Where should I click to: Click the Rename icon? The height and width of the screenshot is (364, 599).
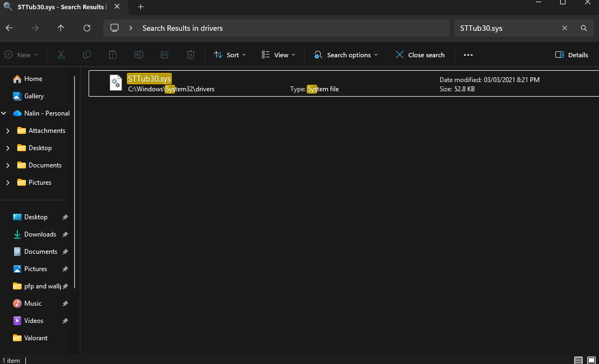(139, 55)
